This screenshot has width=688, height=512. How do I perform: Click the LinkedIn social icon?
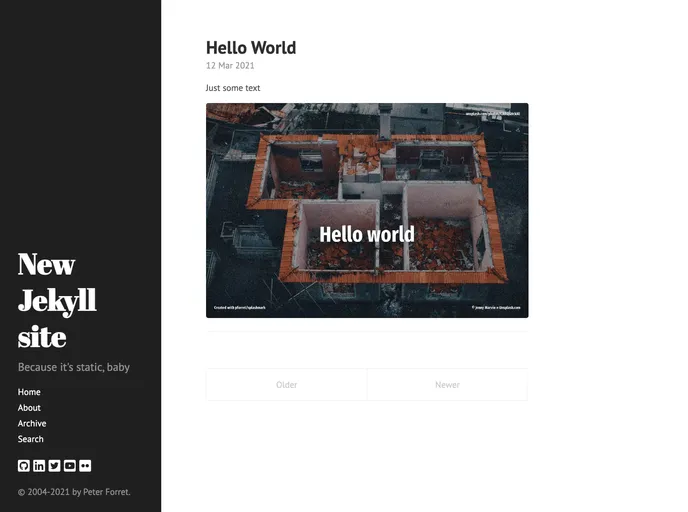tap(39, 466)
